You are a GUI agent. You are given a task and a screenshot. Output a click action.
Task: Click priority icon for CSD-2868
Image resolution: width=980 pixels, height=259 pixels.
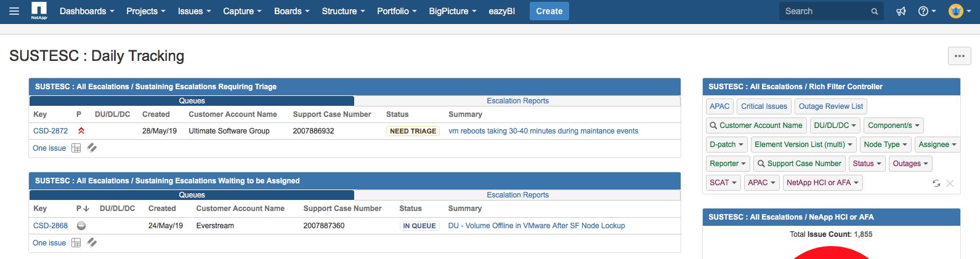point(81,226)
